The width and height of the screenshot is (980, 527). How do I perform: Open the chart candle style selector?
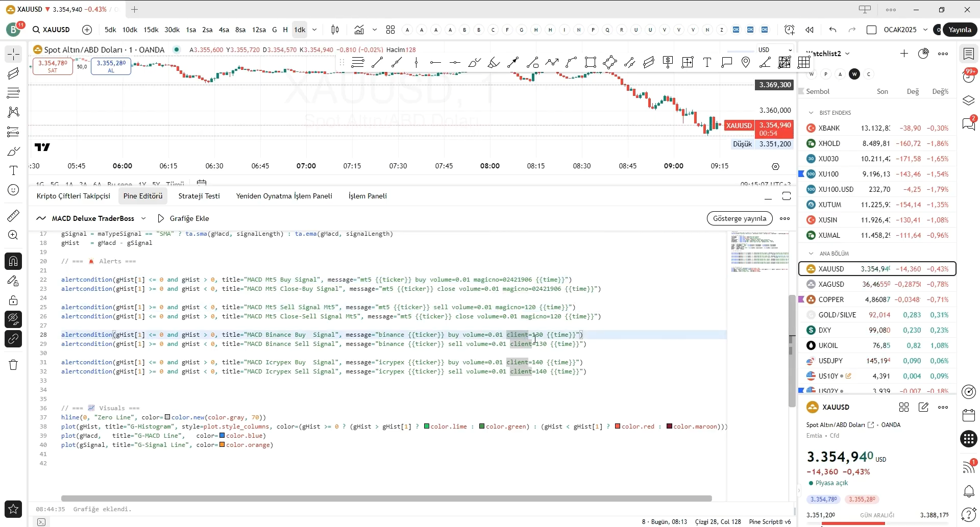[335, 30]
